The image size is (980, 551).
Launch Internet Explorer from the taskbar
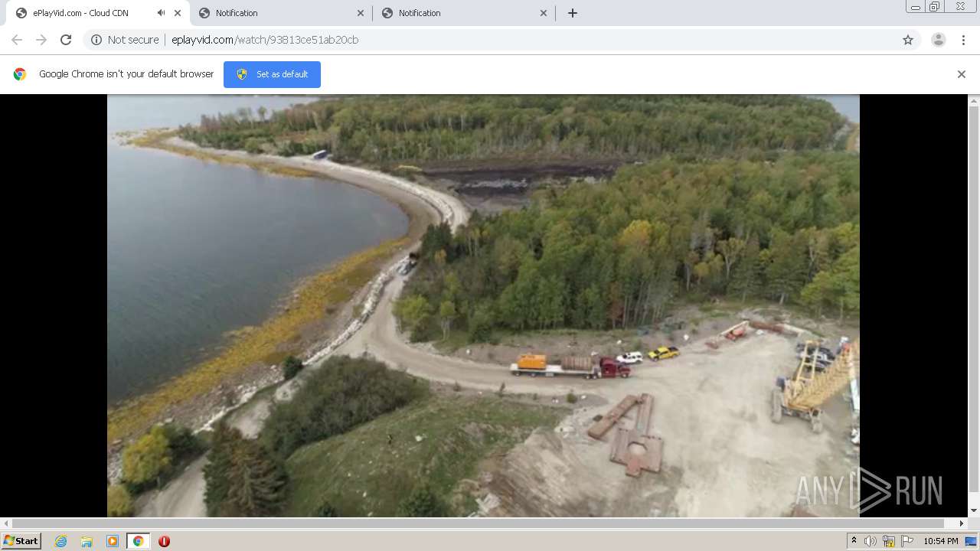tap(61, 541)
